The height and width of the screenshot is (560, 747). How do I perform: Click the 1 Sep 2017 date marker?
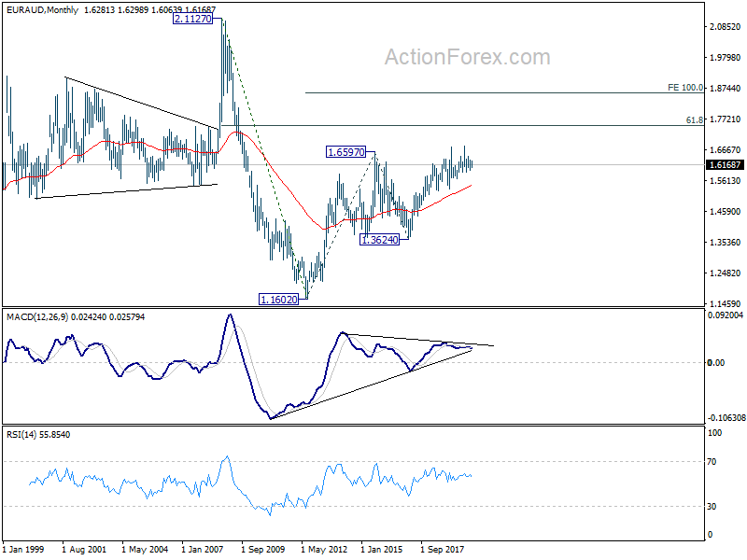[442, 550]
